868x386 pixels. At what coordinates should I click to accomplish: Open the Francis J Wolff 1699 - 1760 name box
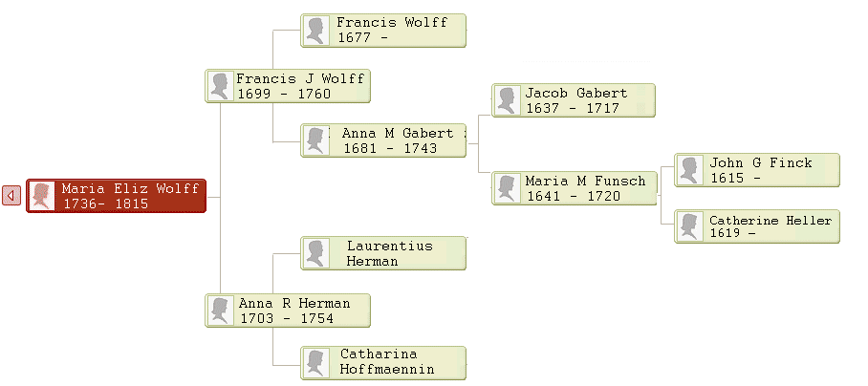[x=299, y=86]
